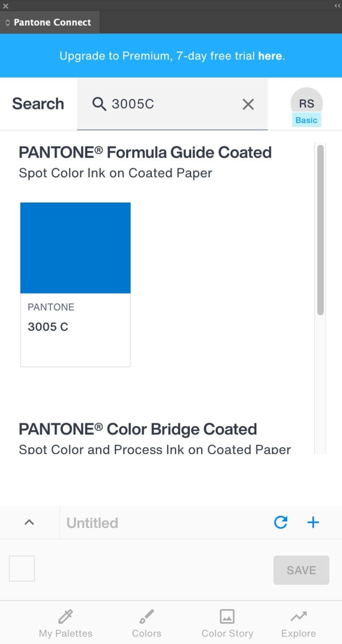
Task: Click the SAVE button
Action: click(301, 570)
